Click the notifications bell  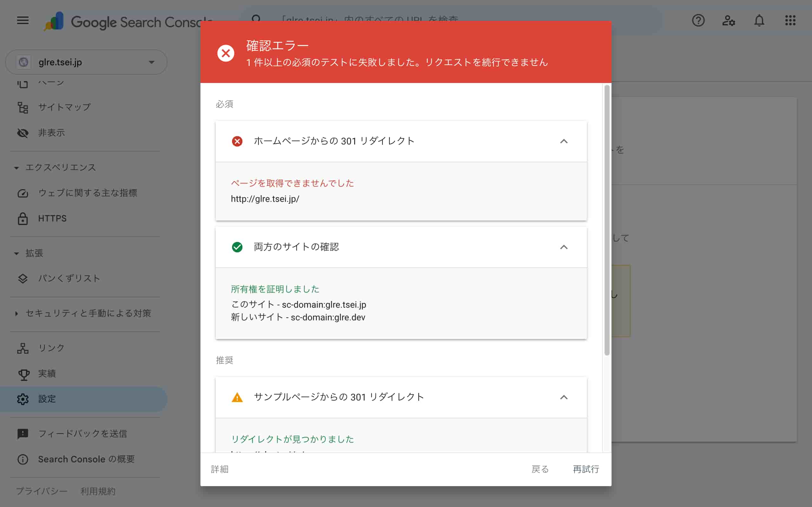(759, 21)
